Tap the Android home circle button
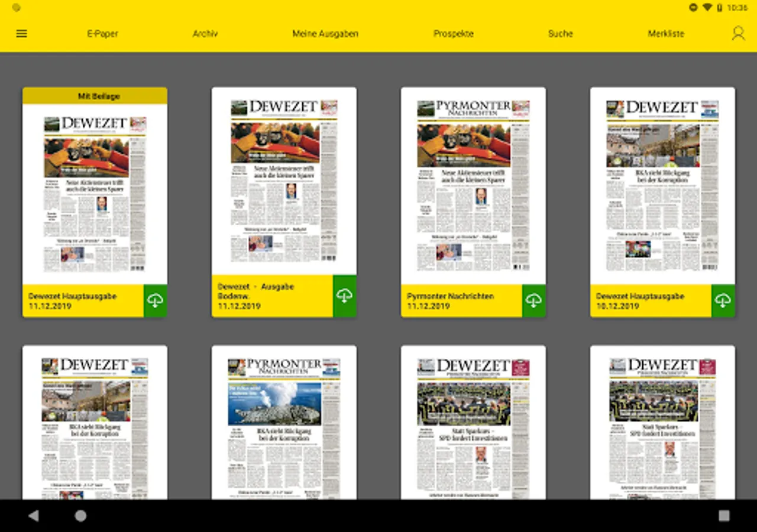The height and width of the screenshot is (532, 757). tap(80, 516)
